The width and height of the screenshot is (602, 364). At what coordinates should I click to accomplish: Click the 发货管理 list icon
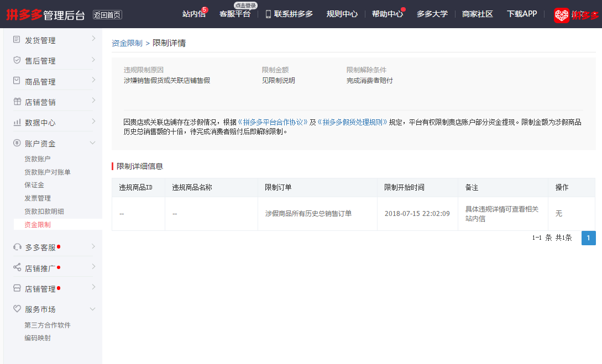(17, 39)
